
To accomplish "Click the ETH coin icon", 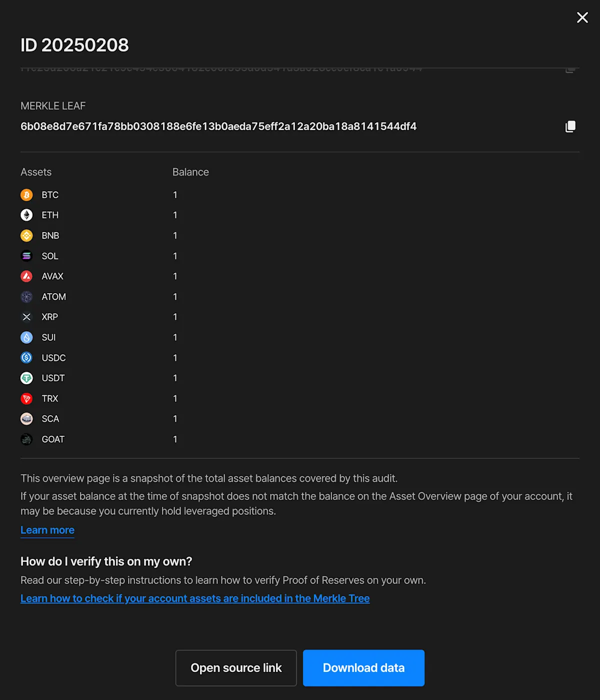I will 26,215.
